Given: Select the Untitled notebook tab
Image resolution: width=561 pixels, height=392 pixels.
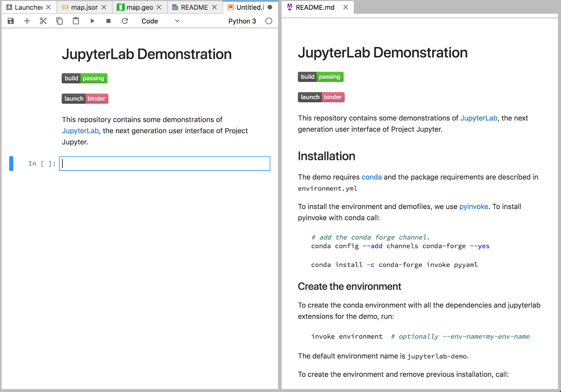Looking at the screenshot, I should pyautogui.click(x=250, y=7).
